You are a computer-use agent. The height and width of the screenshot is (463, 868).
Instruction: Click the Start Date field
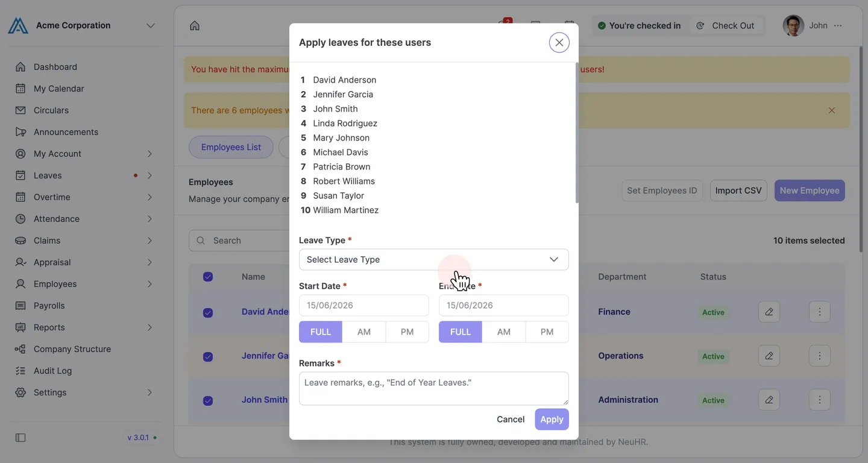[364, 306]
